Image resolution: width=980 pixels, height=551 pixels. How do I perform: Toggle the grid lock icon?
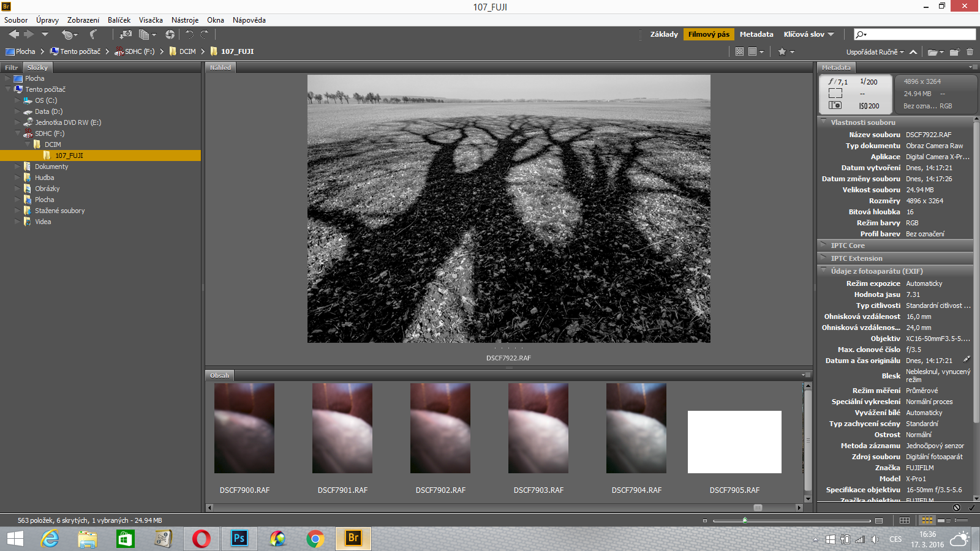pyautogui.click(x=905, y=520)
